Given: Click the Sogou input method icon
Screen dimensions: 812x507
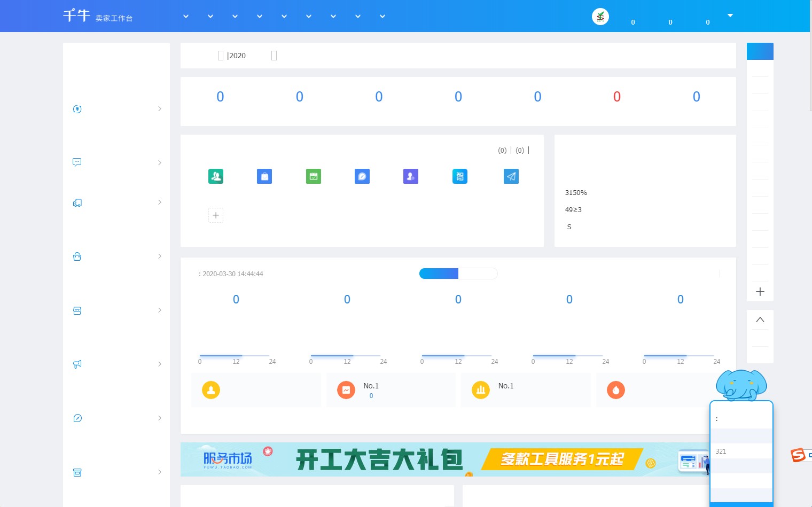Looking at the screenshot, I should point(798,455).
